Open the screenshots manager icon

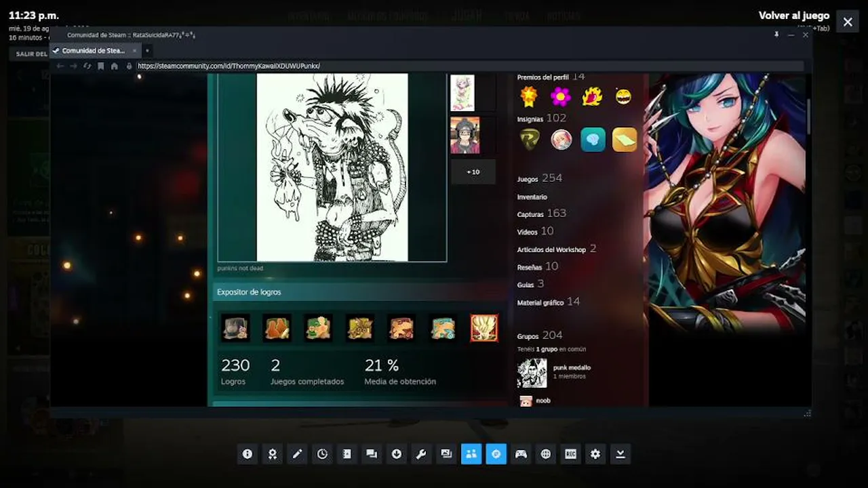point(446,454)
